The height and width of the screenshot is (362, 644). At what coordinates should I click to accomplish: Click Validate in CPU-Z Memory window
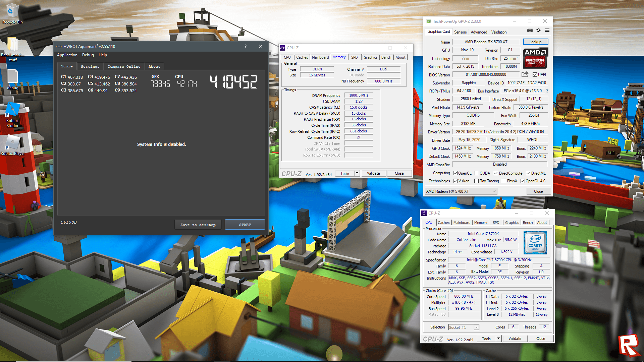pyautogui.click(x=373, y=173)
